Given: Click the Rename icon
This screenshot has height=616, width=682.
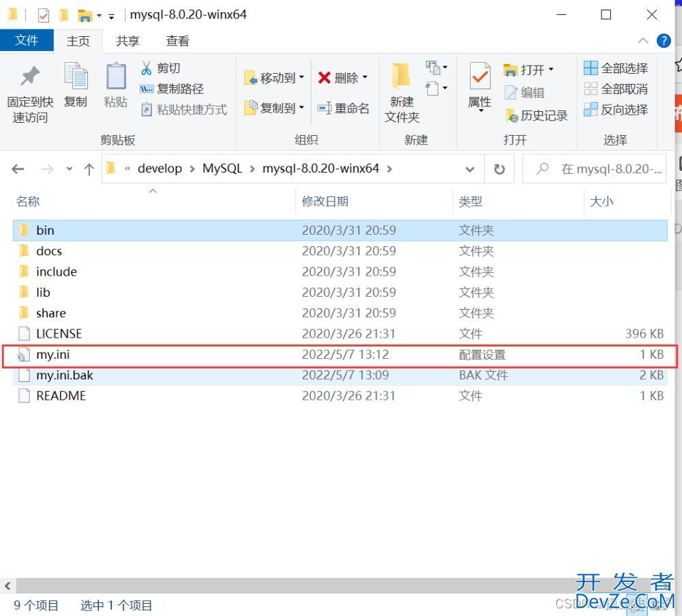Looking at the screenshot, I should pyautogui.click(x=325, y=108).
